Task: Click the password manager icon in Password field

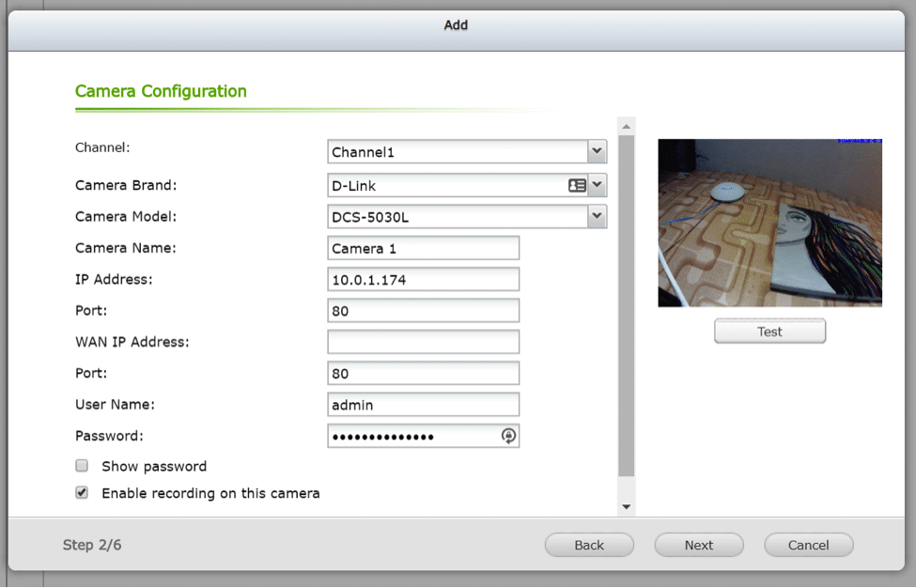Action: pyautogui.click(x=508, y=436)
